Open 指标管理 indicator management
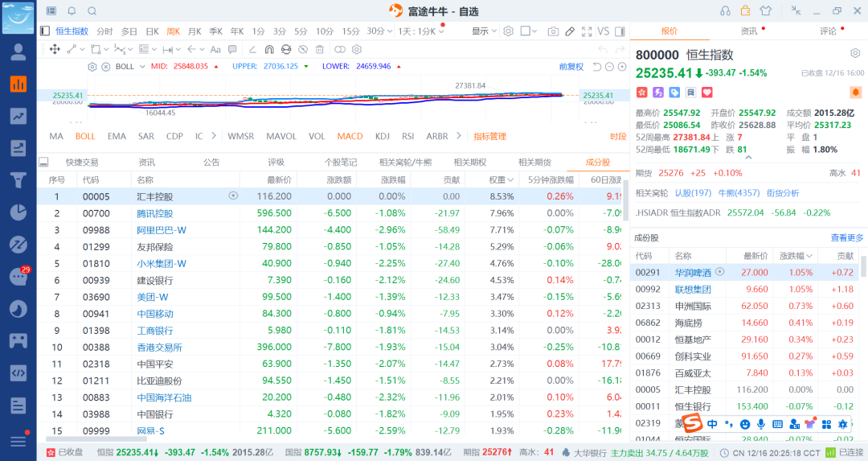 pos(490,136)
